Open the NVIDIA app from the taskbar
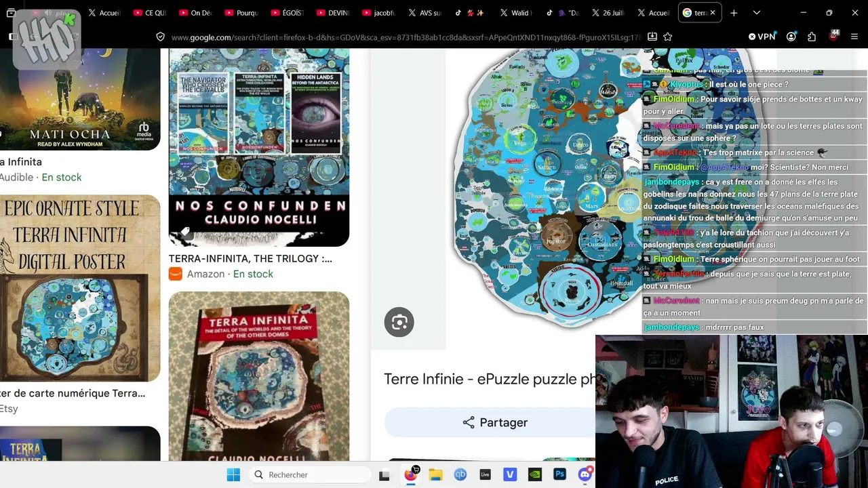The height and width of the screenshot is (488, 868). [534, 474]
